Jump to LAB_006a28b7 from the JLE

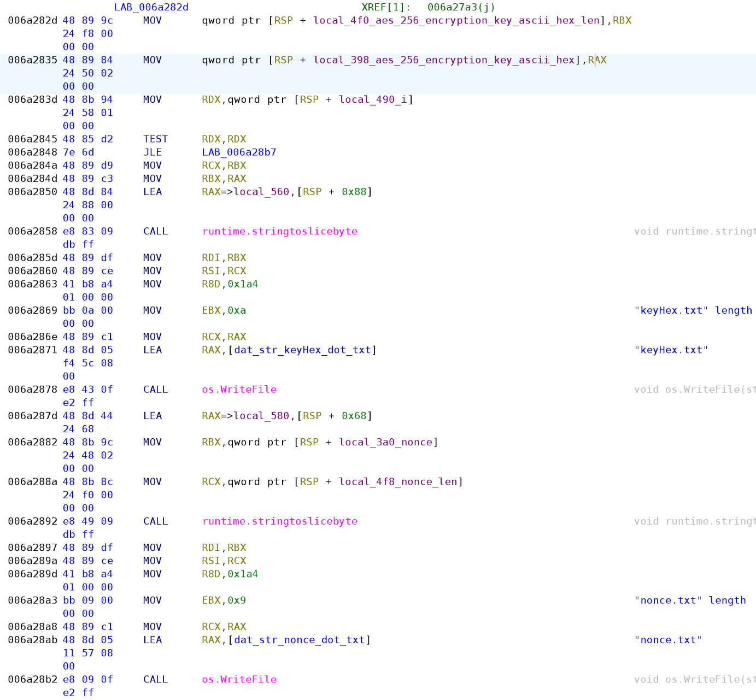tap(239, 152)
